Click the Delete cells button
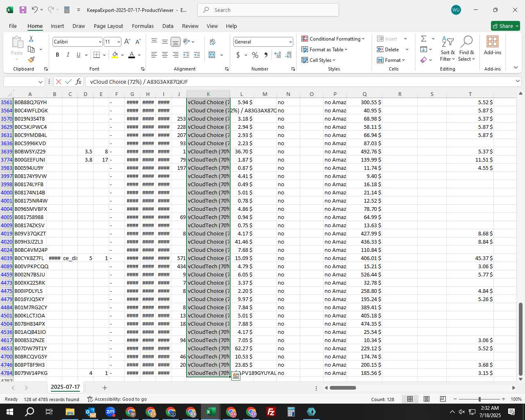 [388, 50]
